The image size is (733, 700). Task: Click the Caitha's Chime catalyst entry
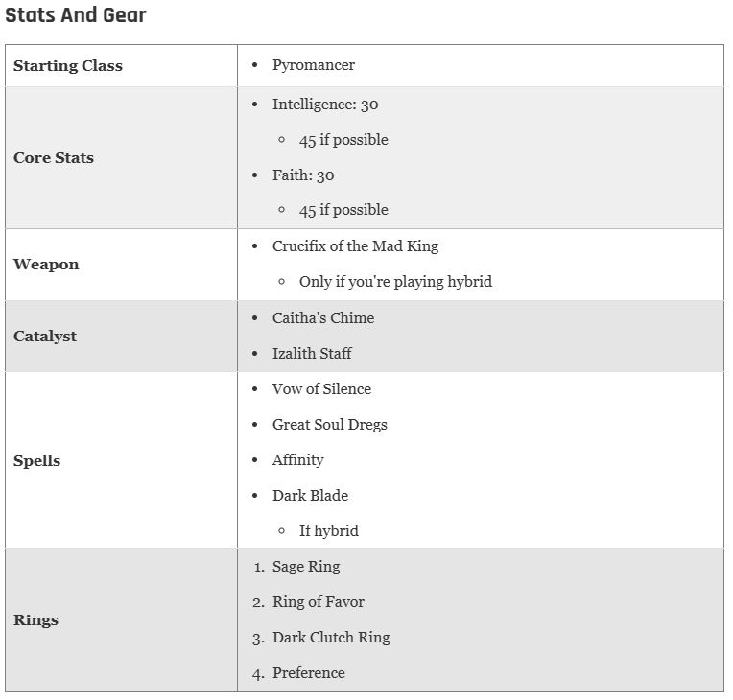(323, 317)
